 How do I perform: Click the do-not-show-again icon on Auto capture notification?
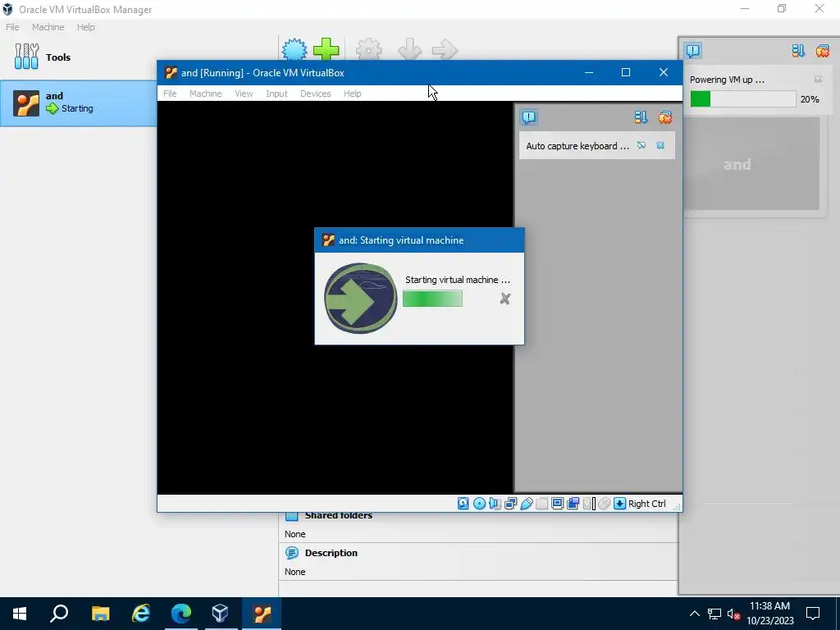(x=641, y=146)
